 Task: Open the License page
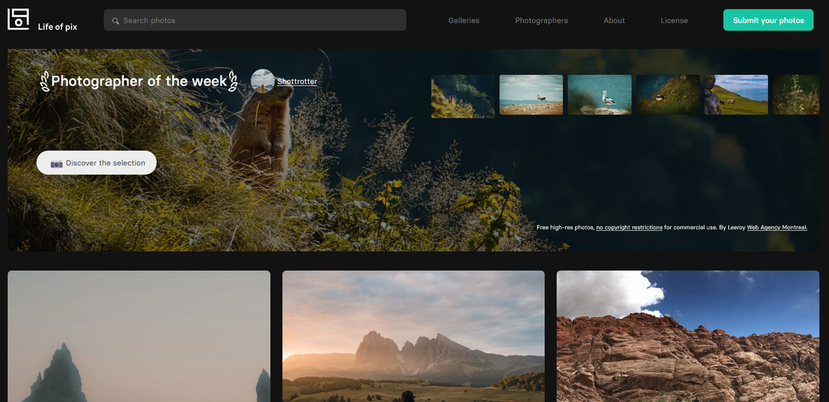pyautogui.click(x=674, y=20)
